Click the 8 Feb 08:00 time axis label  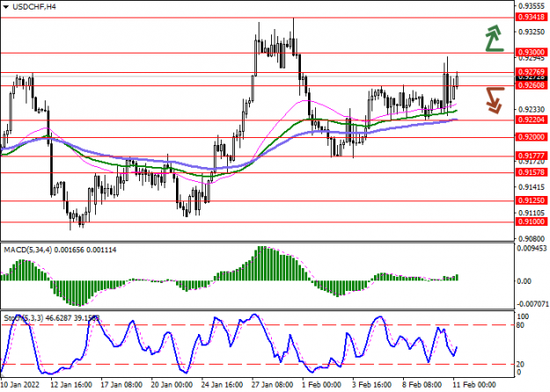[x=422, y=385]
